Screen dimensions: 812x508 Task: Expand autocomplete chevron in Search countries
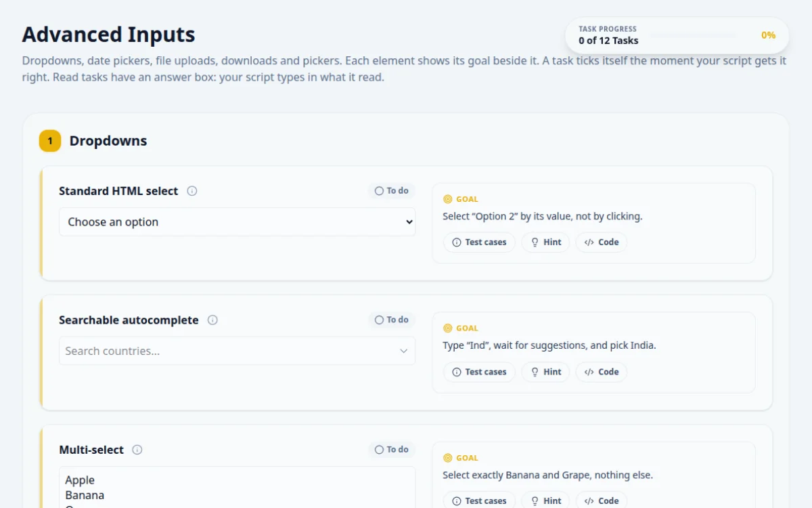pos(403,351)
